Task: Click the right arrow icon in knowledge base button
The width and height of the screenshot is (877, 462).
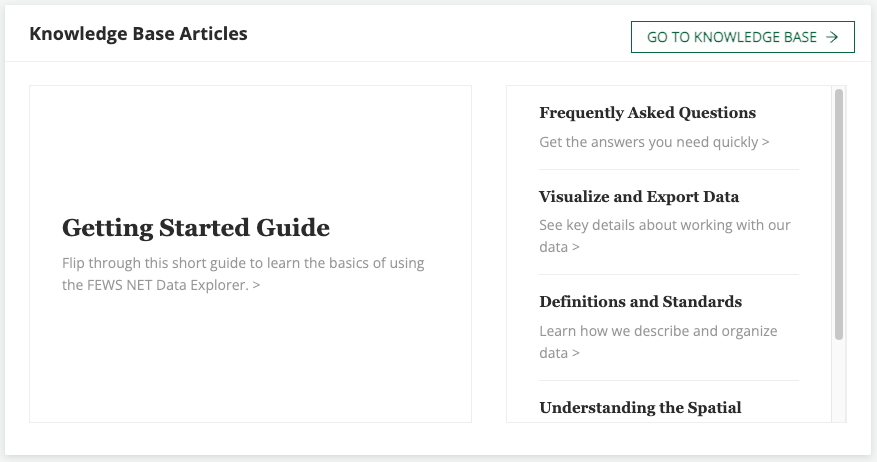Action: (x=832, y=37)
